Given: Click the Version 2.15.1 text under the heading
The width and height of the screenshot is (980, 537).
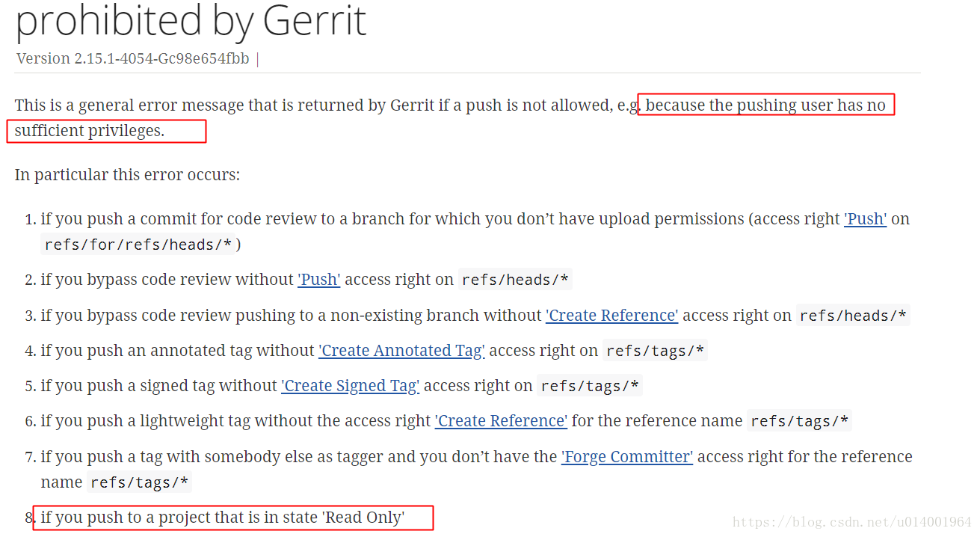Looking at the screenshot, I should [x=133, y=58].
